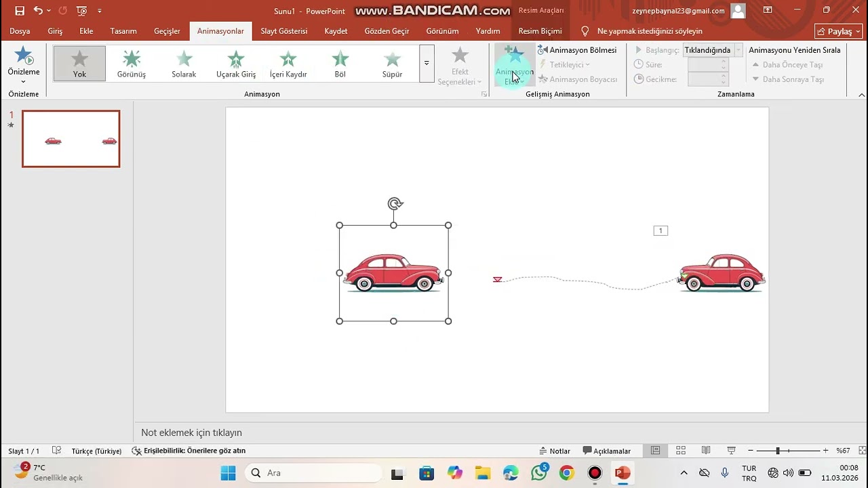The height and width of the screenshot is (488, 868).
Task: Go to the Slayt Gösterisi tab
Action: coord(284,31)
